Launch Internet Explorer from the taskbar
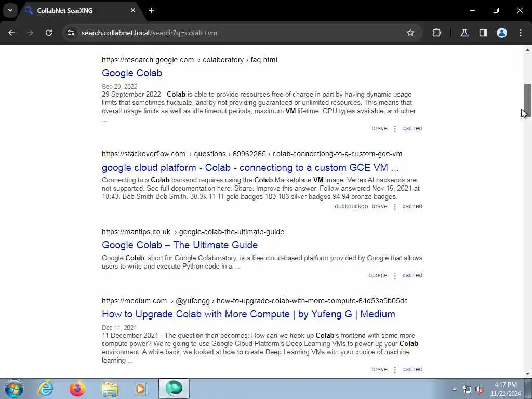532x399 pixels. pos(46,389)
